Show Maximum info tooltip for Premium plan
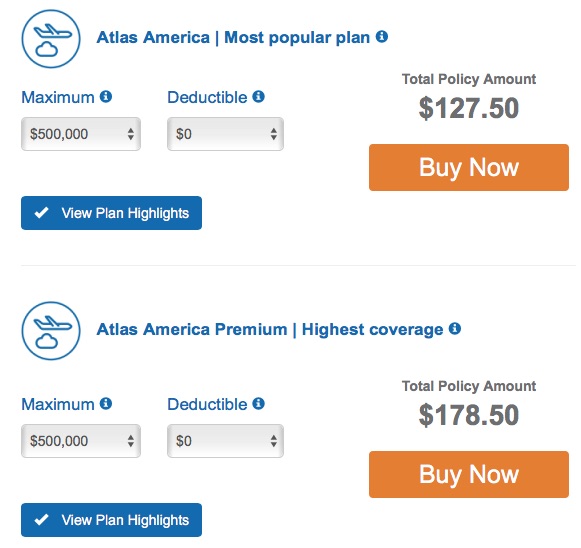Screen dimensions: 581x548 tap(106, 403)
